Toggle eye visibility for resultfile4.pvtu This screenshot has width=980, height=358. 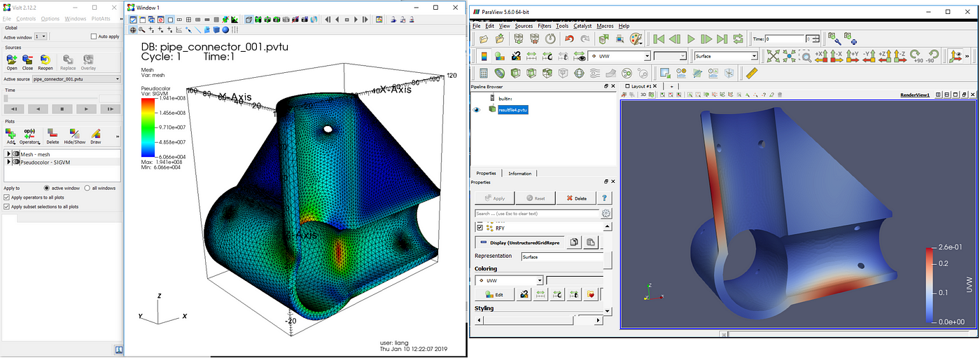(477, 109)
